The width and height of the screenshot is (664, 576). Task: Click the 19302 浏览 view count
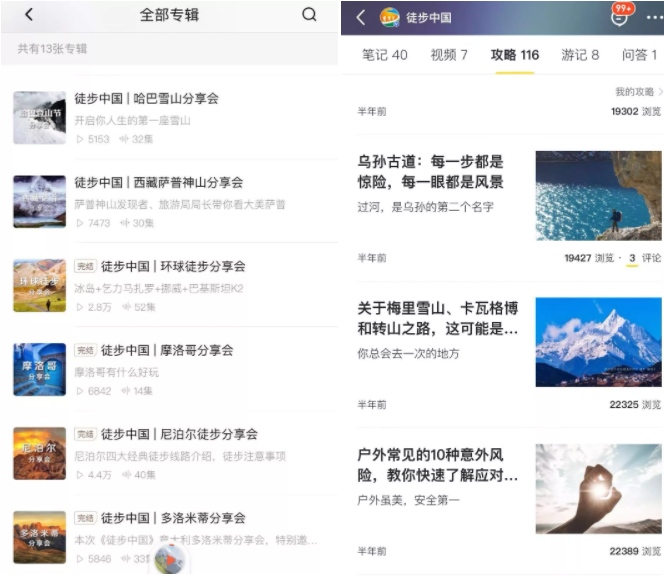pos(636,111)
